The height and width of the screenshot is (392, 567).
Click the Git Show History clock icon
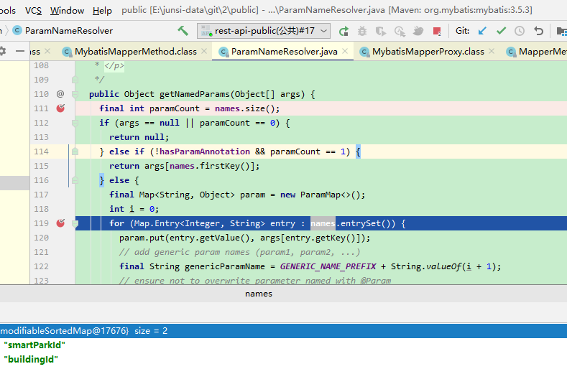(520, 31)
